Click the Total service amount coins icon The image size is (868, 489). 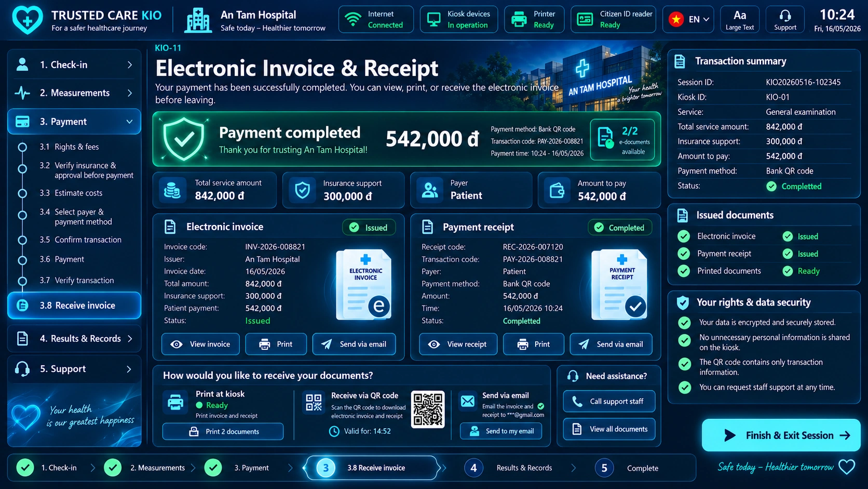[172, 190]
